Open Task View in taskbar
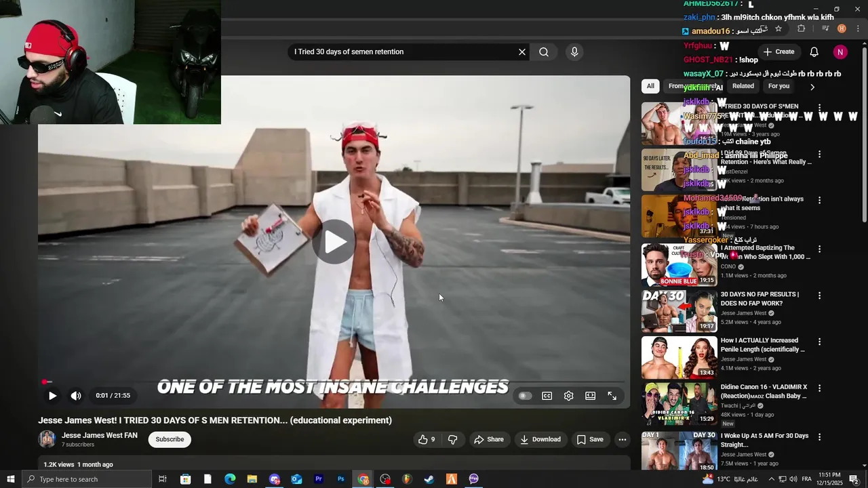The image size is (868, 488). 163,479
